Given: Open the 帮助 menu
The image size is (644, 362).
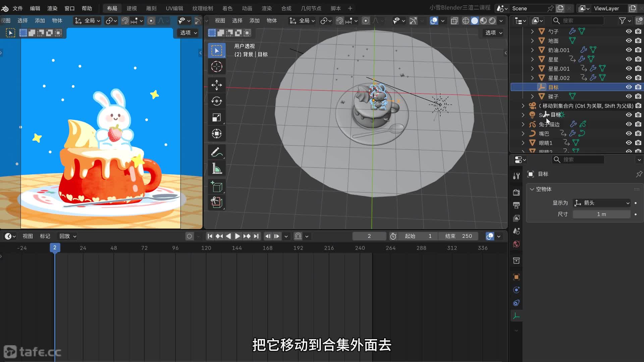Looking at the screenshot, I should point(87,8).
